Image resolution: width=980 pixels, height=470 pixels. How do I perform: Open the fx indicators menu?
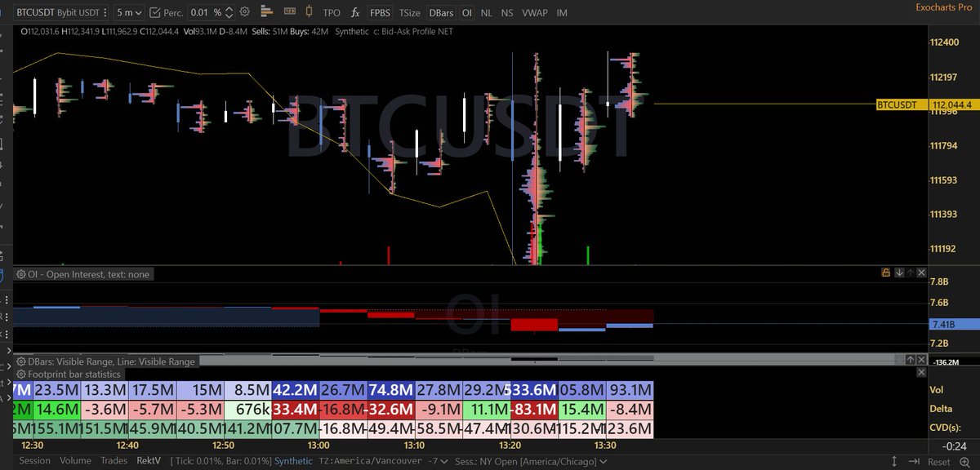tap(354, 13)
